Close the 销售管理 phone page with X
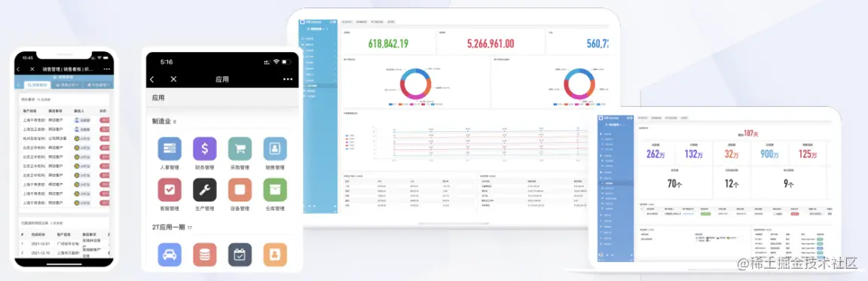 [32, 69]
